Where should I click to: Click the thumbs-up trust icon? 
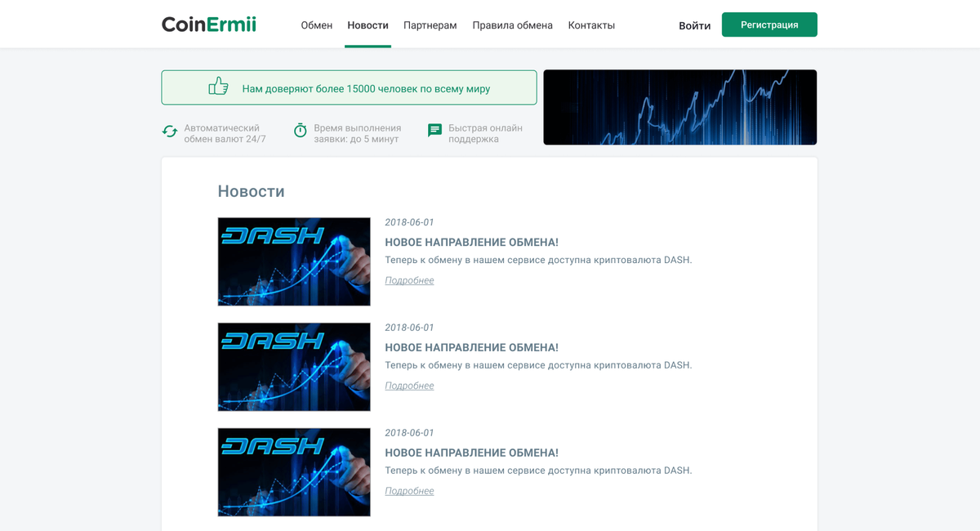coord(218,87)
